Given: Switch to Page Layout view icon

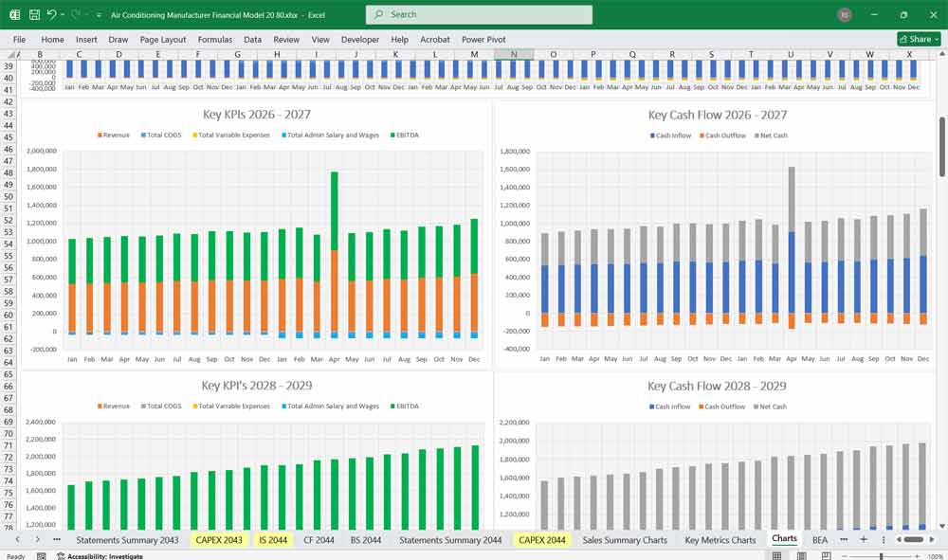Looking at the screenshot, I should [802, 556].
